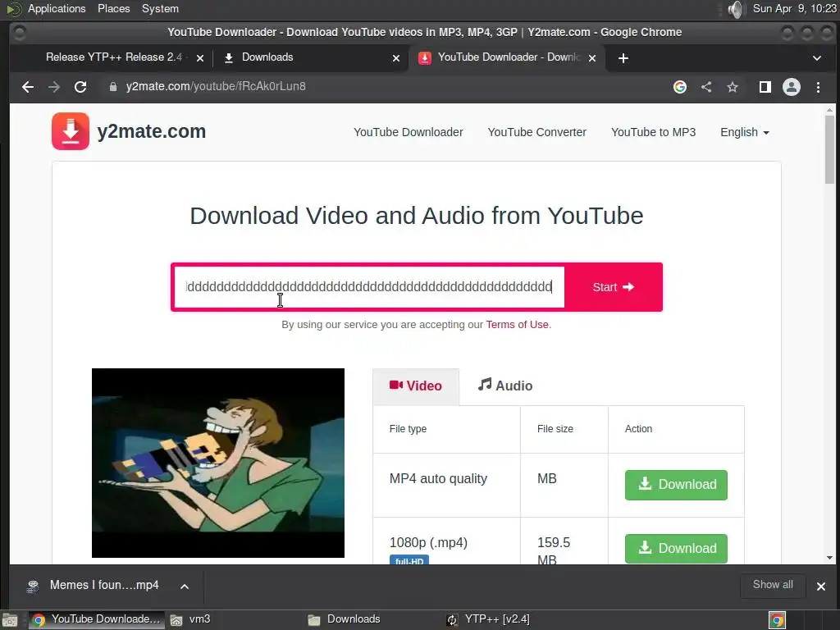
Task: Open Chrome side panel icon
Action: tap(765, 87)
